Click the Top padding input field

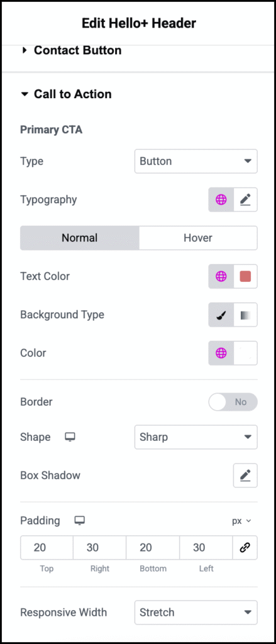pyautogui.click(x=47, y=548)
